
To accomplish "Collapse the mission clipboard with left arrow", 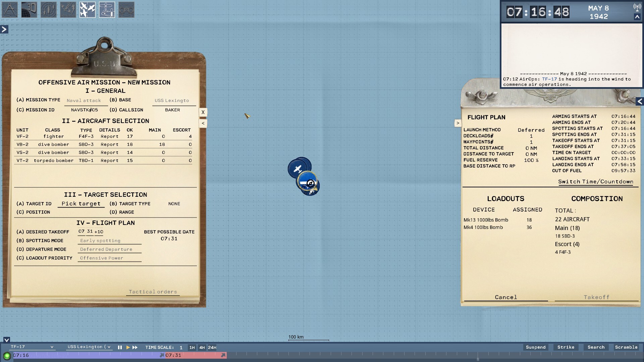I will (203, 123).
